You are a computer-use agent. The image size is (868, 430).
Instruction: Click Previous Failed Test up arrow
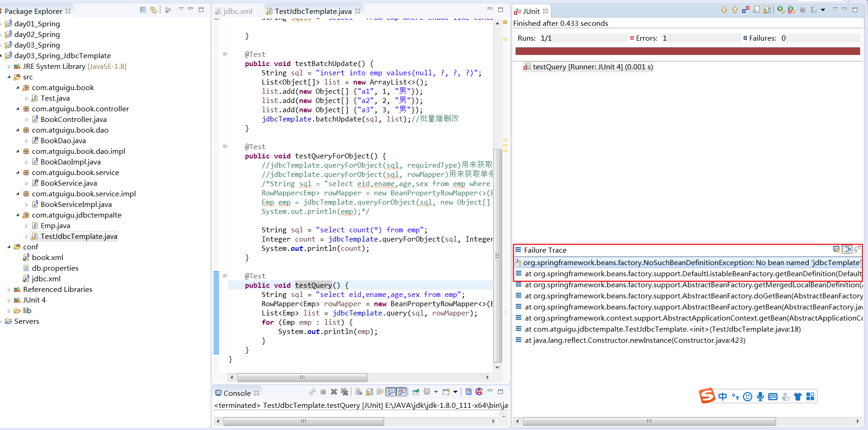(x=734, y=10)
